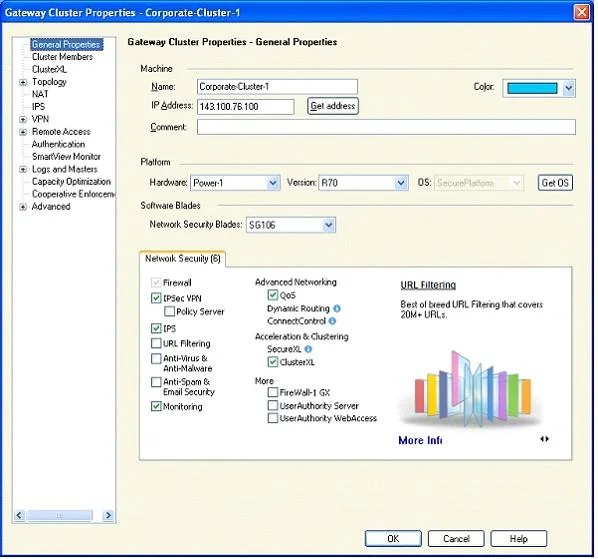The image size is (598, 559).
Task: Select the VPN tree item
Action: 40,119
